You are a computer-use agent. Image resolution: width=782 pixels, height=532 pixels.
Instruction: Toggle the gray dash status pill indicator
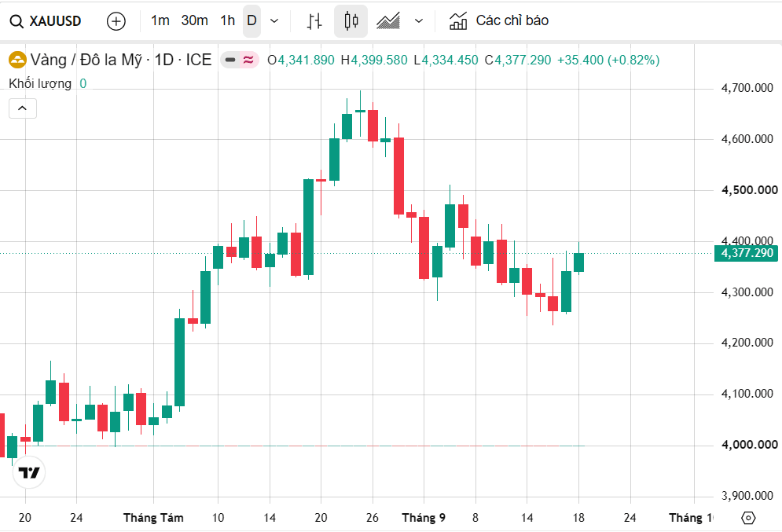coord(230,61)
